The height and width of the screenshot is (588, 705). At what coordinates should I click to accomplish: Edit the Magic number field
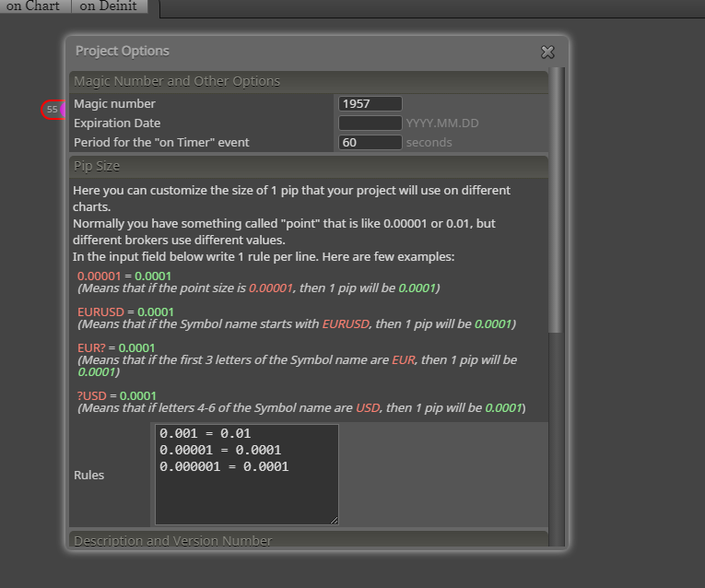tap(370, 104)
